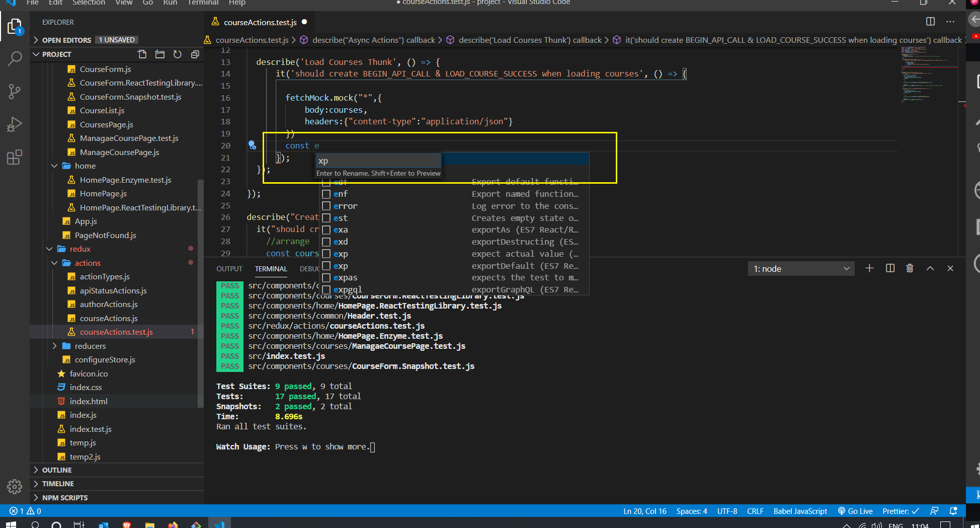
Task: Select the 'est' snippet suggestion
Action: [455, 218]
